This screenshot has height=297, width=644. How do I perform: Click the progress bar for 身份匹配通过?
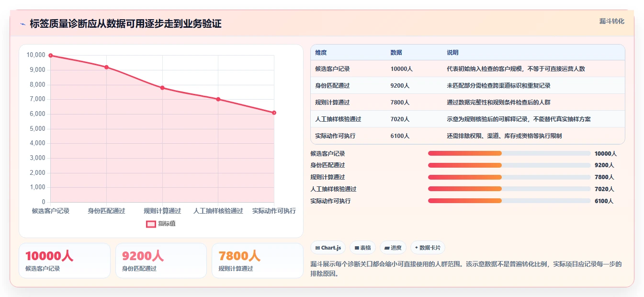pos(509,165)
